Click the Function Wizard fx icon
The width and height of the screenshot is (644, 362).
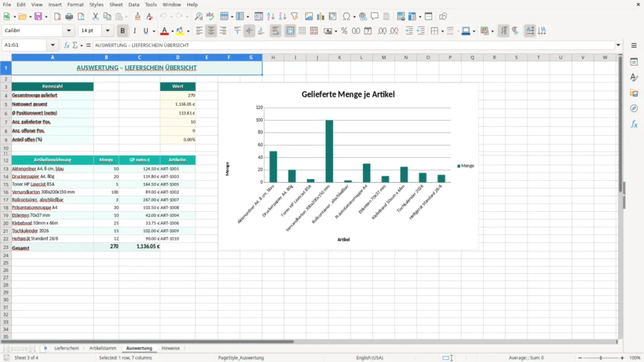pos(67,45)
